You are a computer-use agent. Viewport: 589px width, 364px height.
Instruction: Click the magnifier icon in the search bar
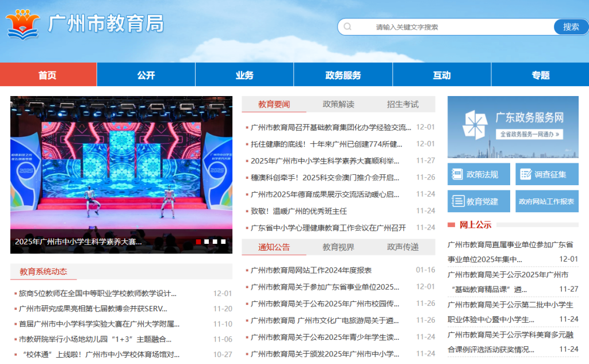(347, 26)
